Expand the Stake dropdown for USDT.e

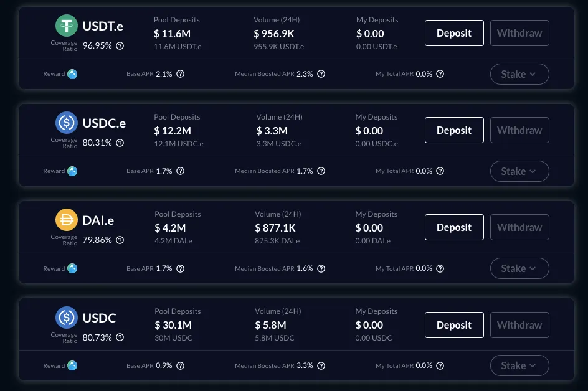pos(519,74)
